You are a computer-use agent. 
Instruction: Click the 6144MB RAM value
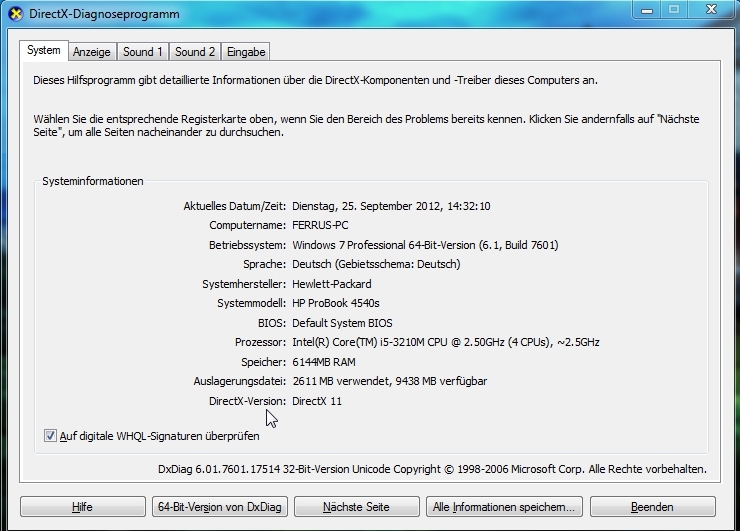click(x=324, y=362)
